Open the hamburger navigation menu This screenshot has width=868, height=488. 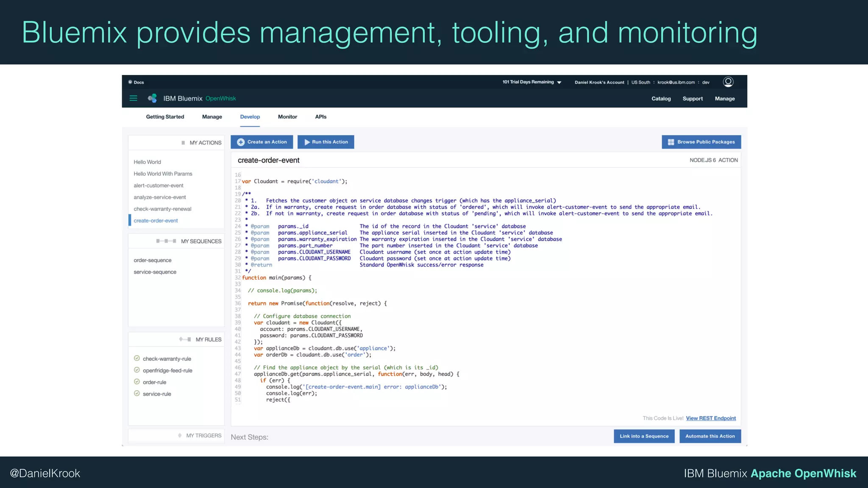(133, 98)
